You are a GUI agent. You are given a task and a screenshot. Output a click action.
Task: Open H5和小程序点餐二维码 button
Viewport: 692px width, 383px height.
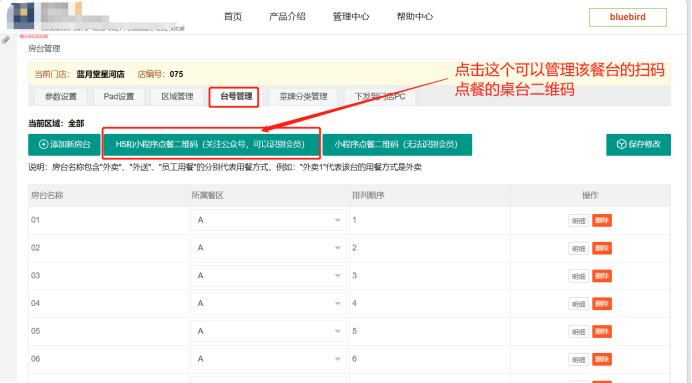click(211, 145)
